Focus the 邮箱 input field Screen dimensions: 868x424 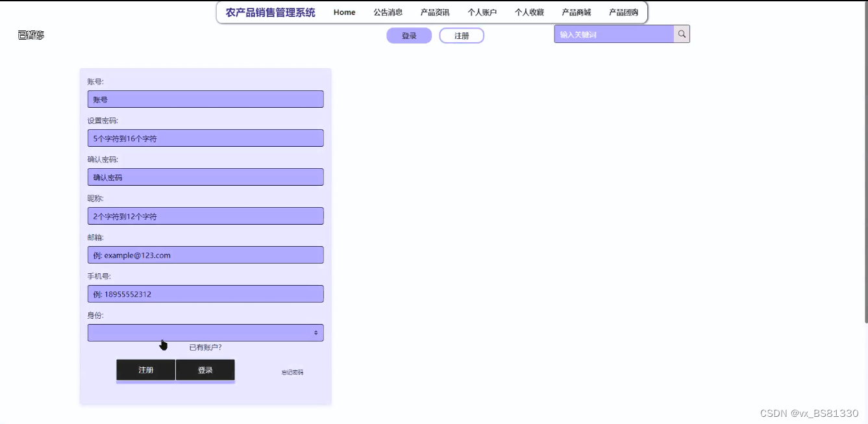(x=205, y=255)
